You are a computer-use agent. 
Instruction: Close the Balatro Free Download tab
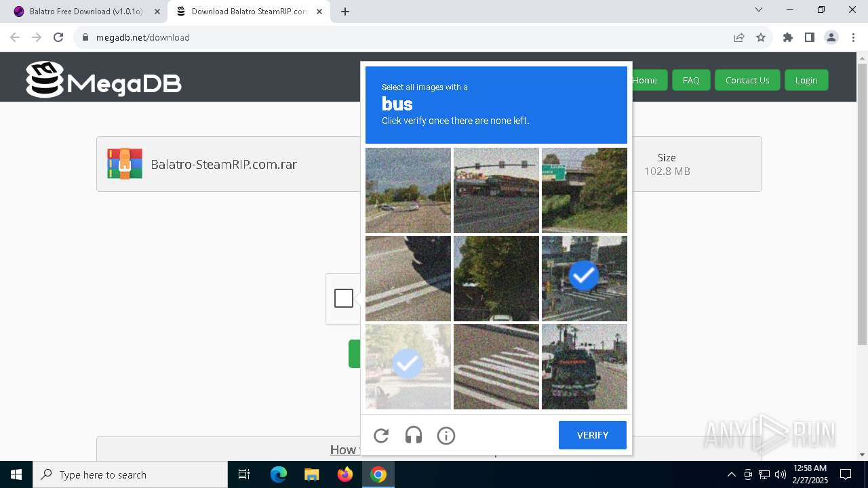157,12
